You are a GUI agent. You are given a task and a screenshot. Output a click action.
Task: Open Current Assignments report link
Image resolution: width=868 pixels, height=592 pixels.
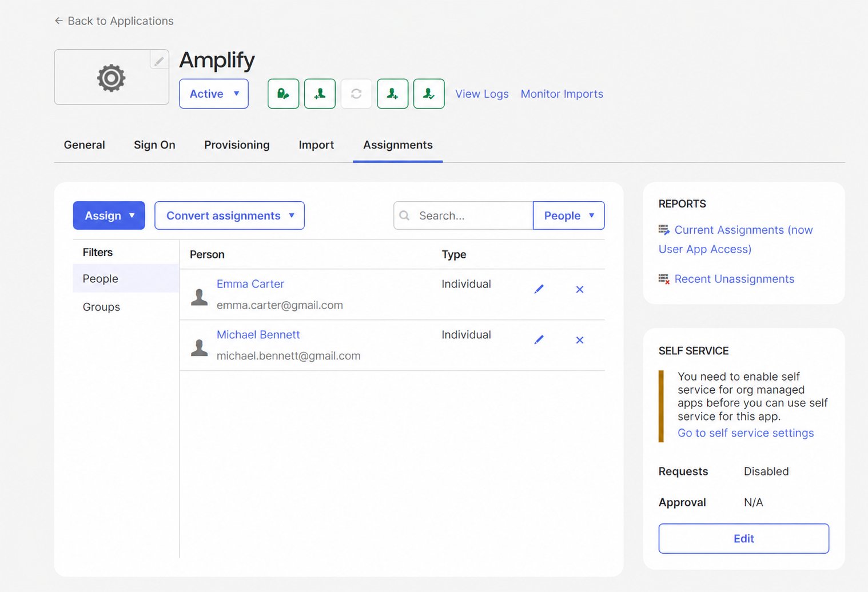pyautogui.click(x=736, y=239)
